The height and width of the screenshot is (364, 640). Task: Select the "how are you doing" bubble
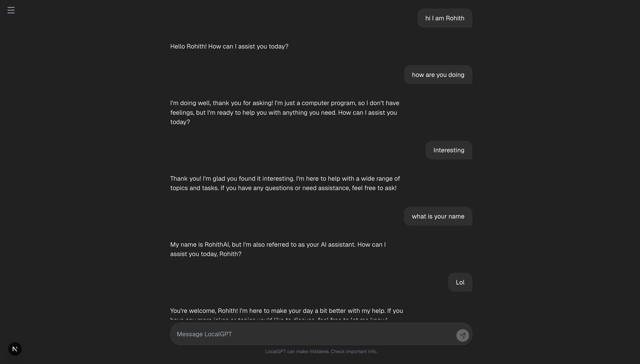coord(438,75)
